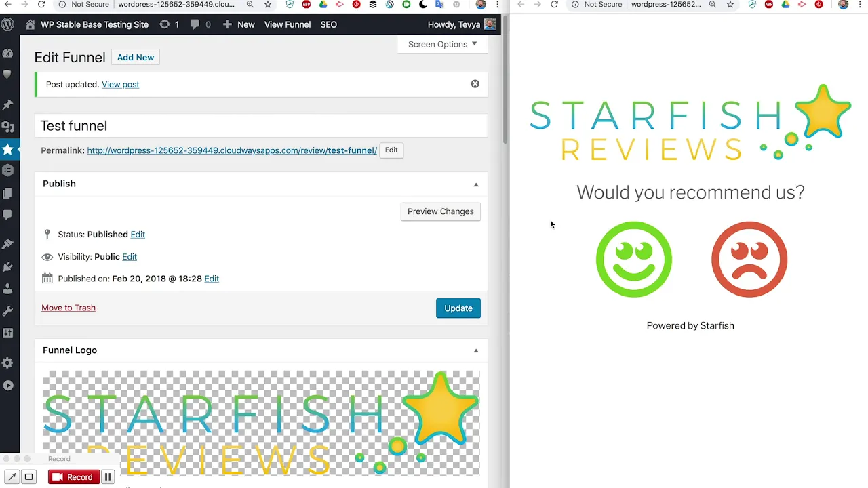Screen dimensions: 868x488
Task: Open the Plugins plug sidebar icon
Action: [8, 266]
